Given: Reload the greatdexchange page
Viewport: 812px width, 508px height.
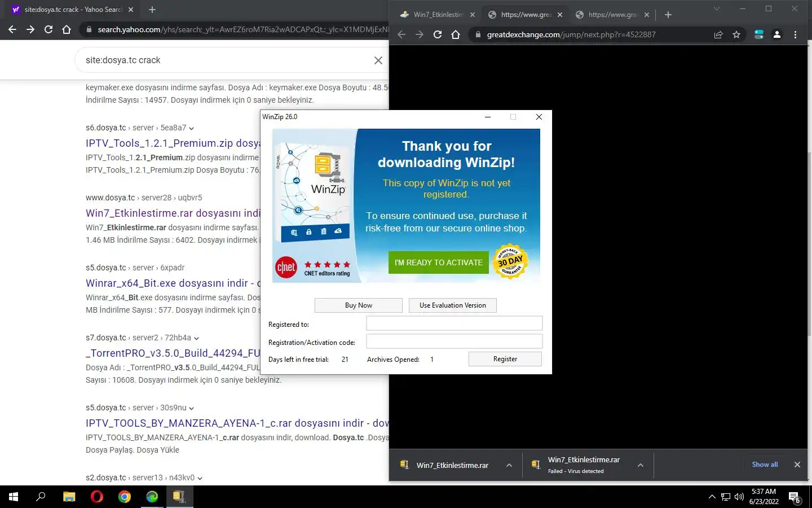Looking at the screenshot, I should pos(438,34).
